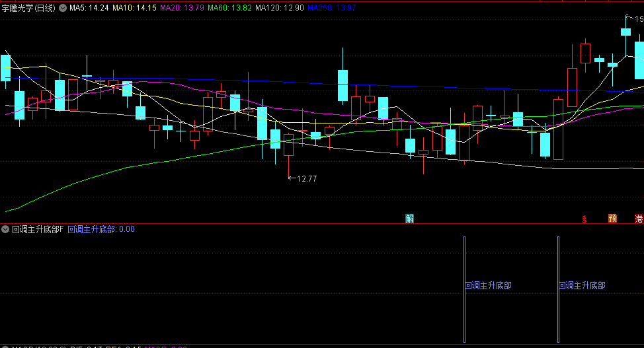The image size is (644, 348).
Task: Open the 解 unlock event marker
Action: click(409, 219)
